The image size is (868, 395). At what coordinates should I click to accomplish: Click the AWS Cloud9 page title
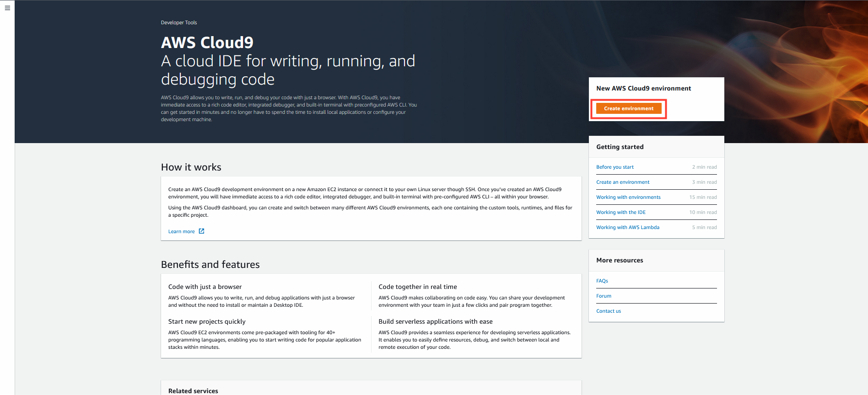tap(207, 43)
